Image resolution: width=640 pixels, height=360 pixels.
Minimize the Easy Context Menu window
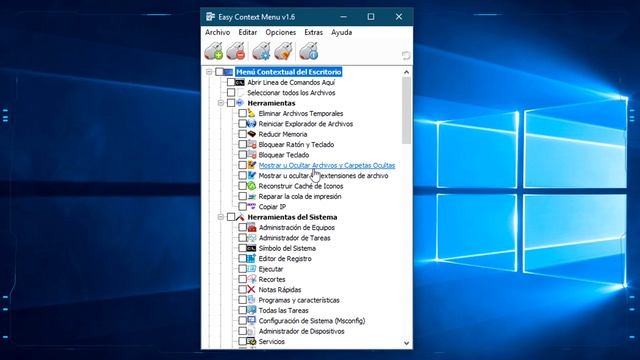tap(344, 17)
